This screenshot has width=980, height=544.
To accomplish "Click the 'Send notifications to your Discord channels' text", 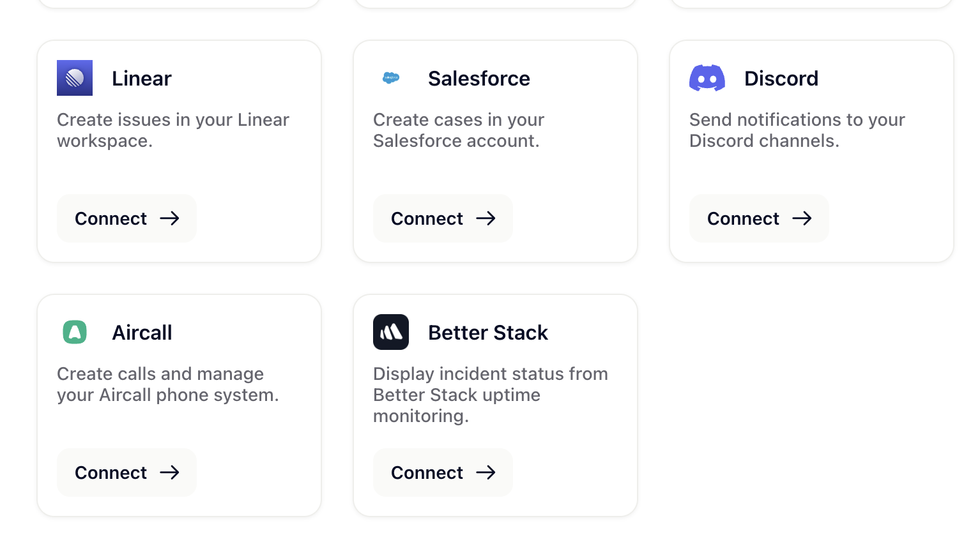I will coord(797,130).
